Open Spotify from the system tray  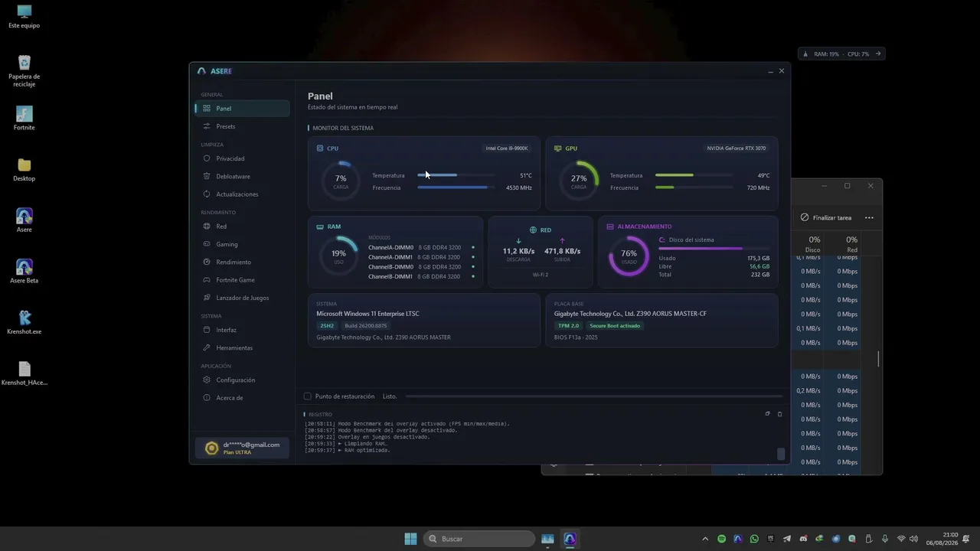721,539
